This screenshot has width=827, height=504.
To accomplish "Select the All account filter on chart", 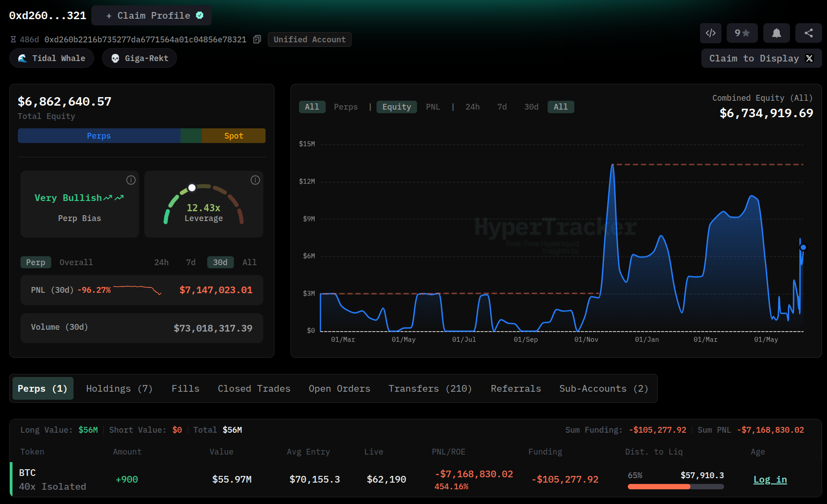I will pyautogui.click(x=312, y=107).
